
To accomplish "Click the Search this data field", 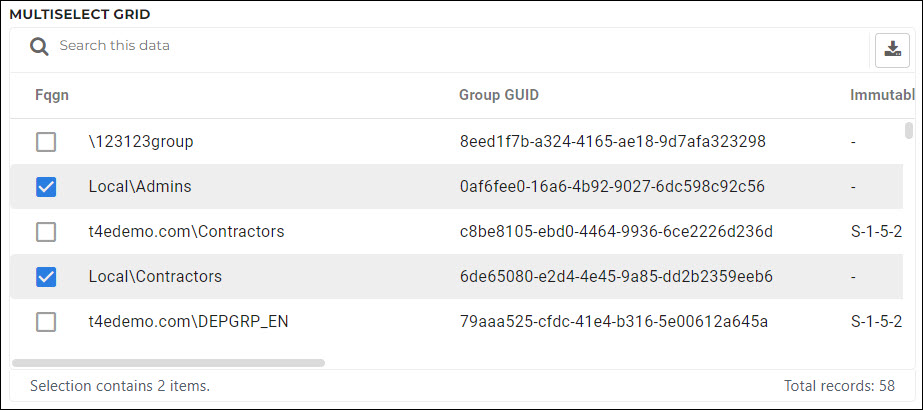I will (459, 46).
